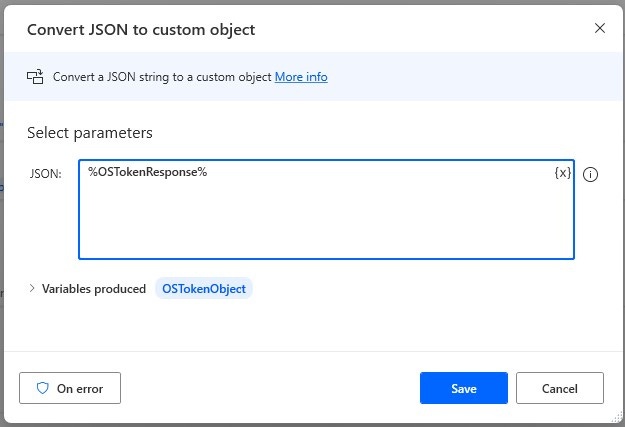This screenshot has width=625, height=427.
Task: Save the action settings
Action: tap(464, 388)
